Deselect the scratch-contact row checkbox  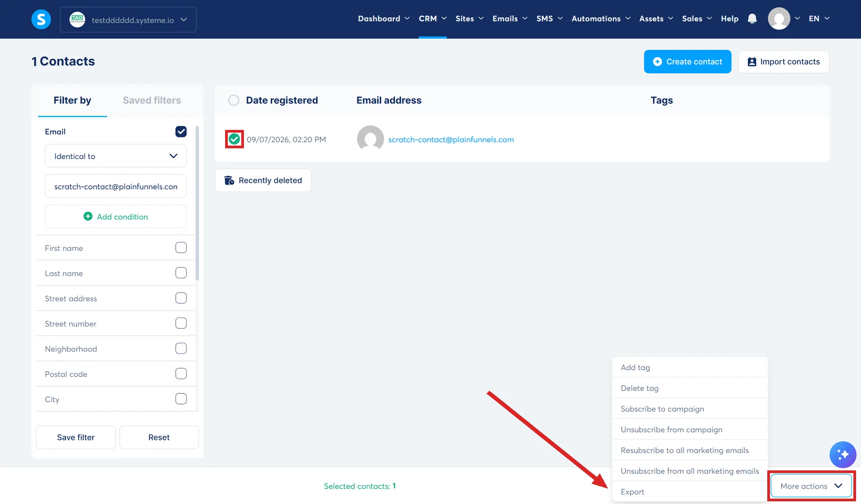pyautogui.click(x=234, y=139)
